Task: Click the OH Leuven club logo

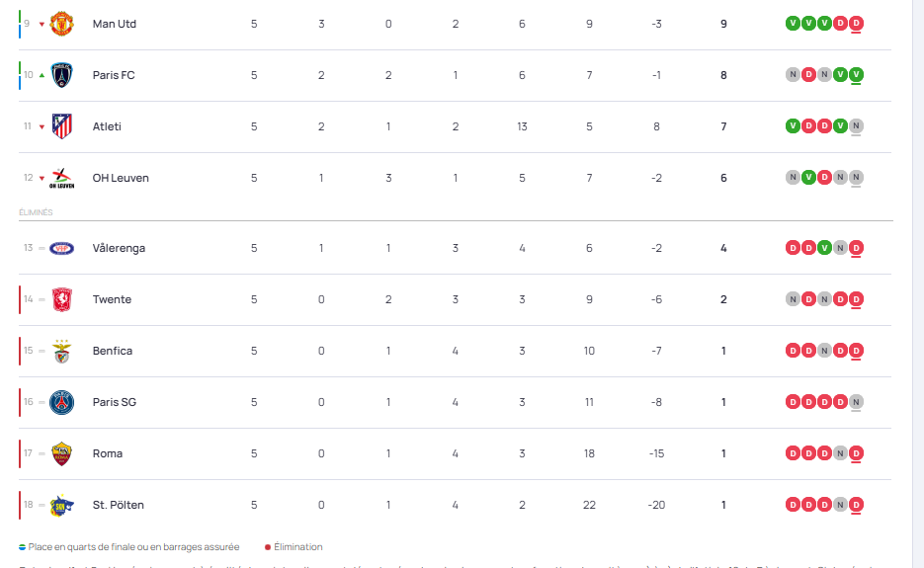Action: [x=62, y=178]
